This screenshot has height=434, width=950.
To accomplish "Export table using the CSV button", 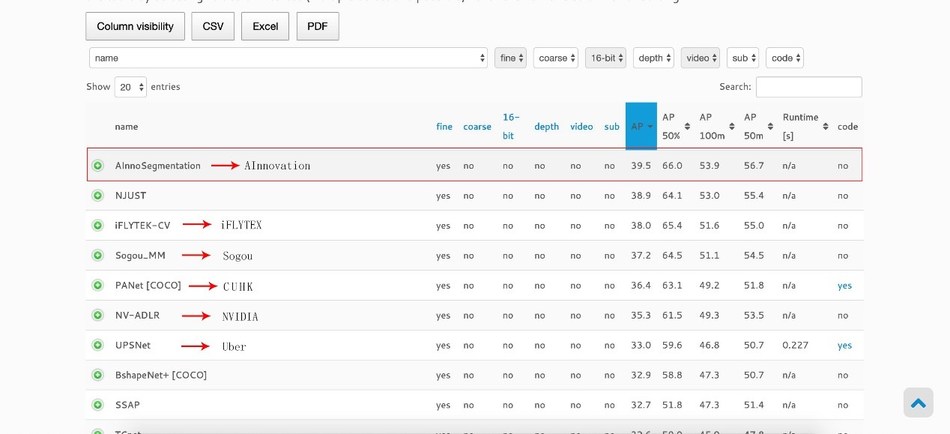I will point(213,26).
